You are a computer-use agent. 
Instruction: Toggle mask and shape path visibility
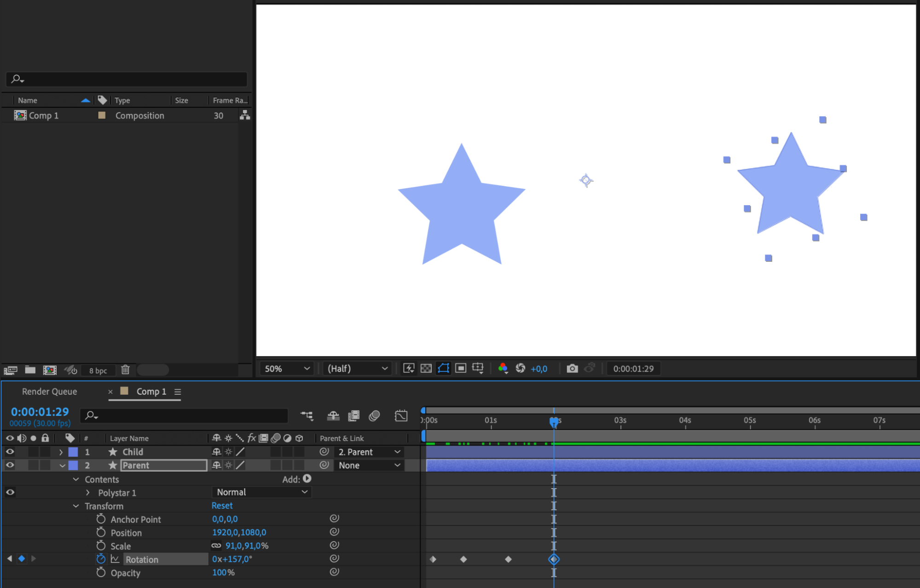pos(443,369)
